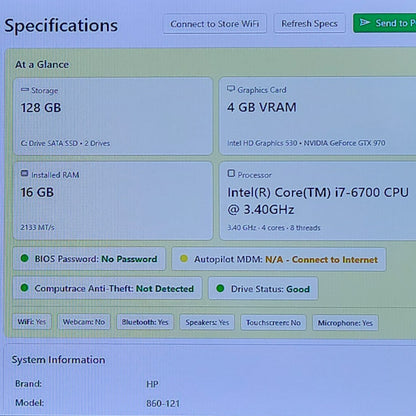
Task: Select the Touchscreen: No chip
Action: pyautogui.click(x=273, y=323)
